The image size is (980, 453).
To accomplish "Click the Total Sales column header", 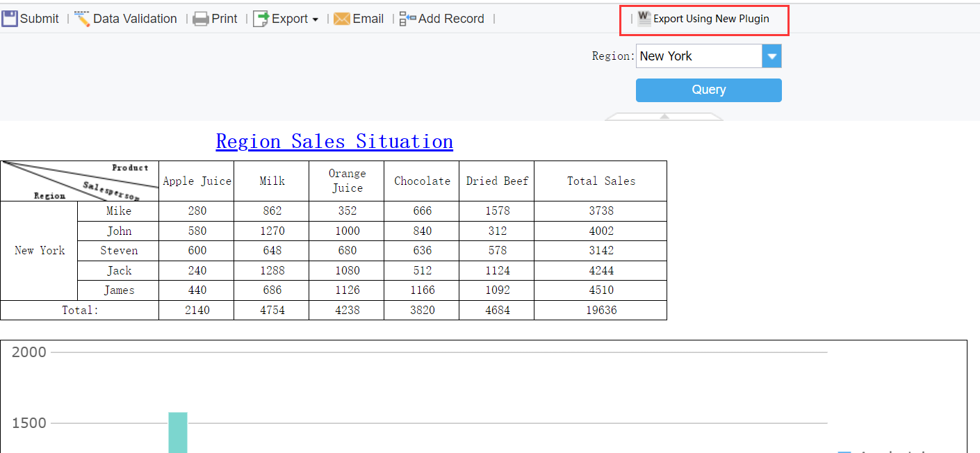I will [601, 181].
